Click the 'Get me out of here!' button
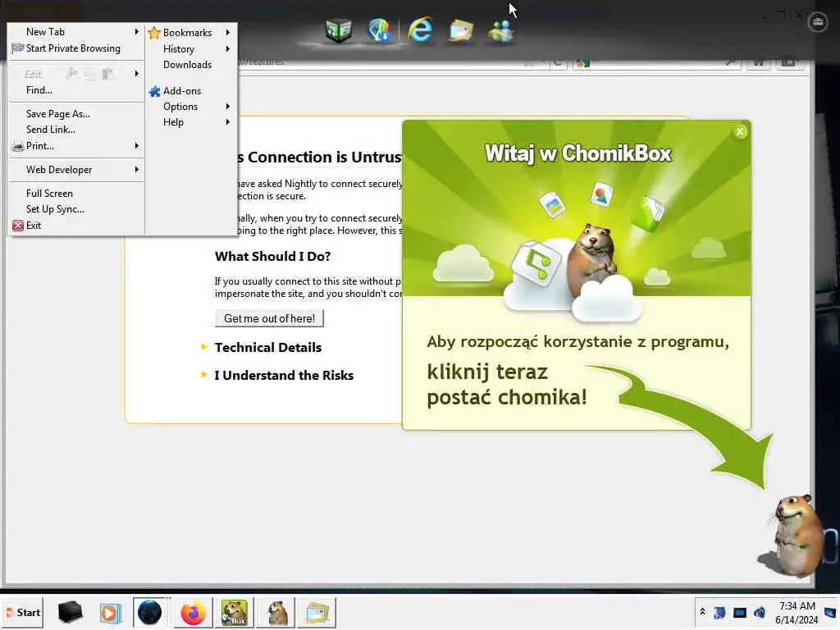 coord(269,318)
